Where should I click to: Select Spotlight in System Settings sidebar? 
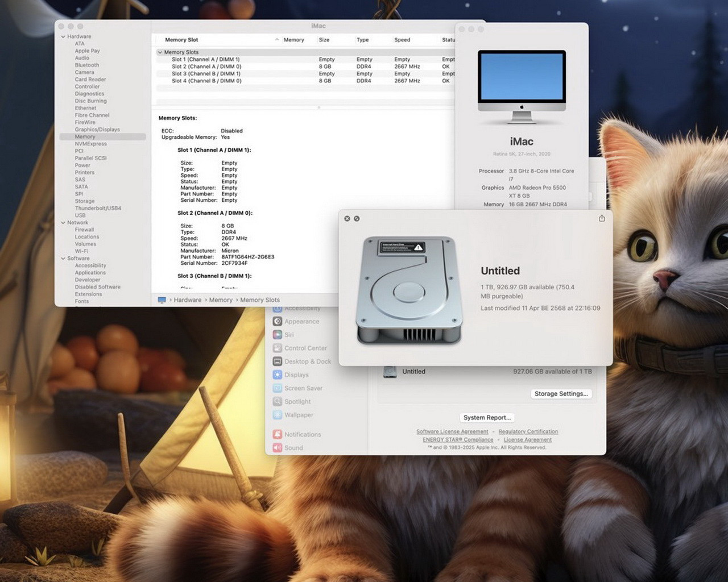pos(297,402)
